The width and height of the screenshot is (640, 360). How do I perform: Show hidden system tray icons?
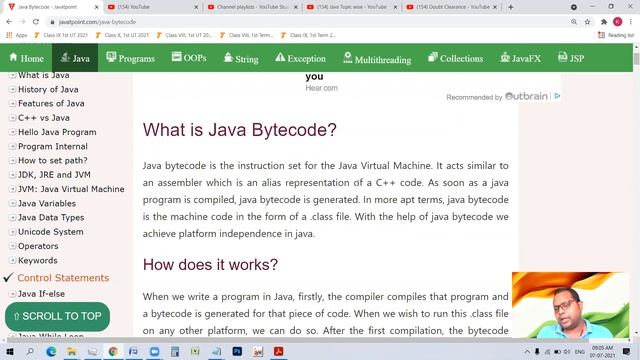click(x=527, y=351)
